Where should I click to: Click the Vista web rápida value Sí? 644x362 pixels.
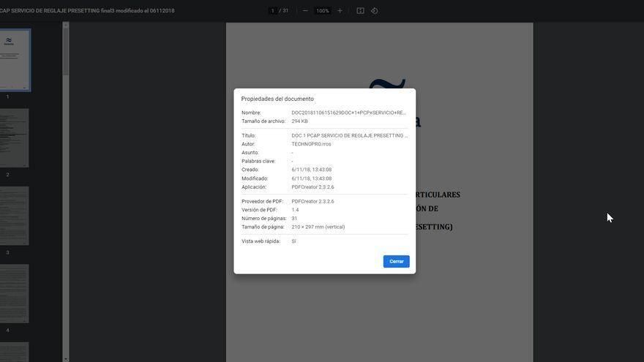click(x=293, y=241)
